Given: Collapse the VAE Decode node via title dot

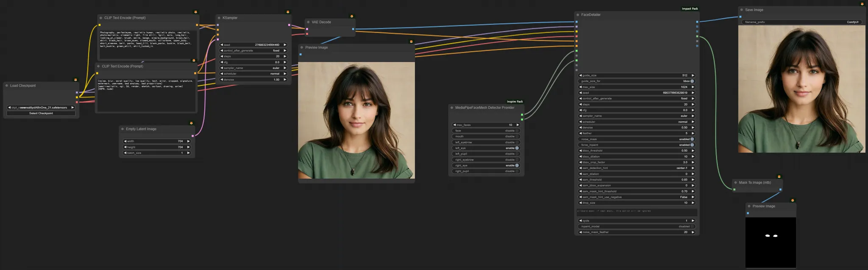Looking at the screenshot, I should point(308,22).
